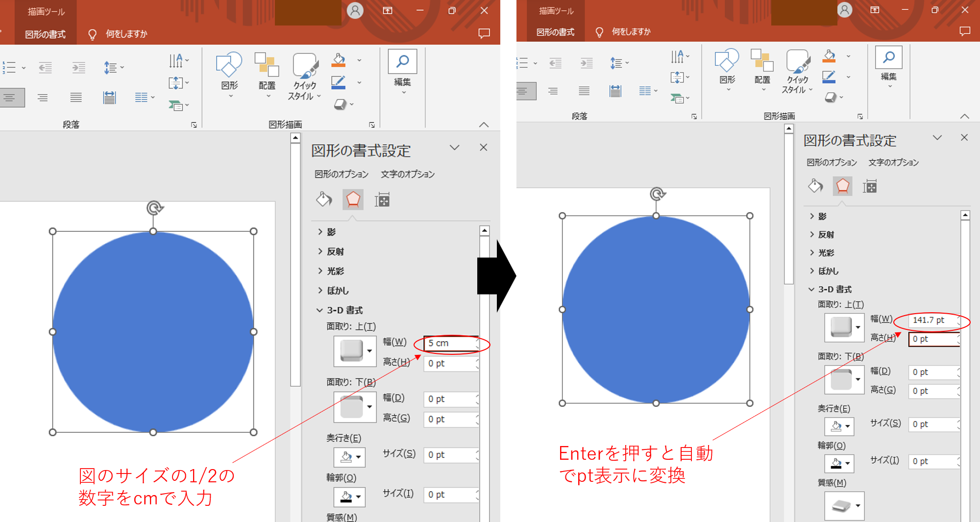Toggle the numbered list formatting
This screenshot has height=522, width=980.
10,67
